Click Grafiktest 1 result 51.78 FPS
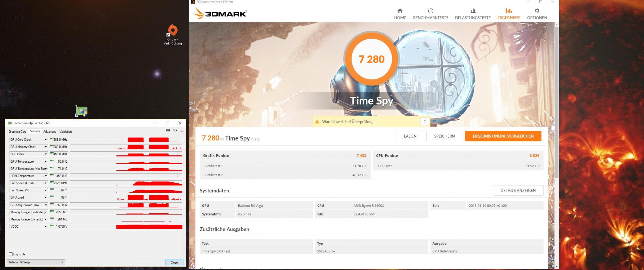This screenshot has width=644, height=270. 360,166
